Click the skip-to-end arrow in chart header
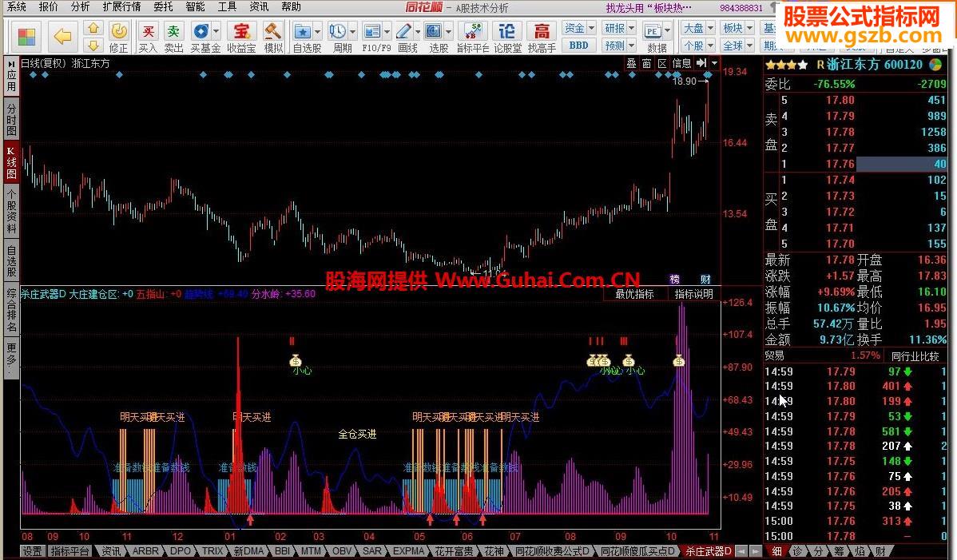Image resolution: width=957 pixels, height=560 pixels. (701, 63)
